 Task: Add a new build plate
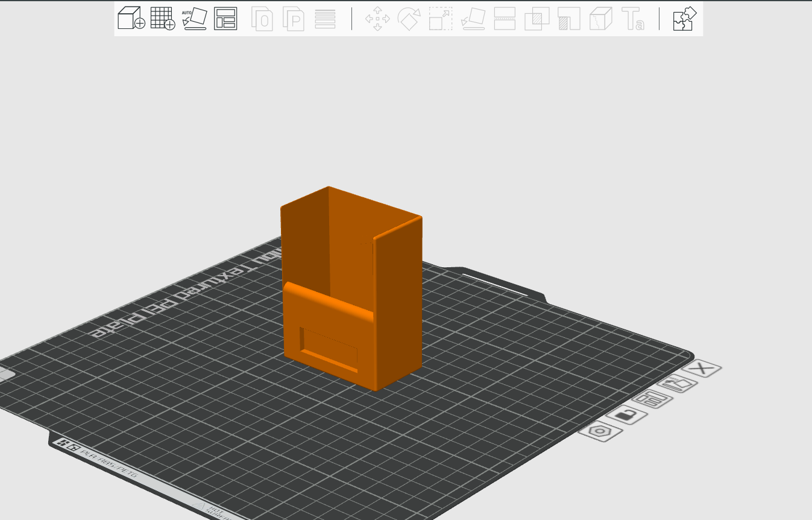coord(161,19)
